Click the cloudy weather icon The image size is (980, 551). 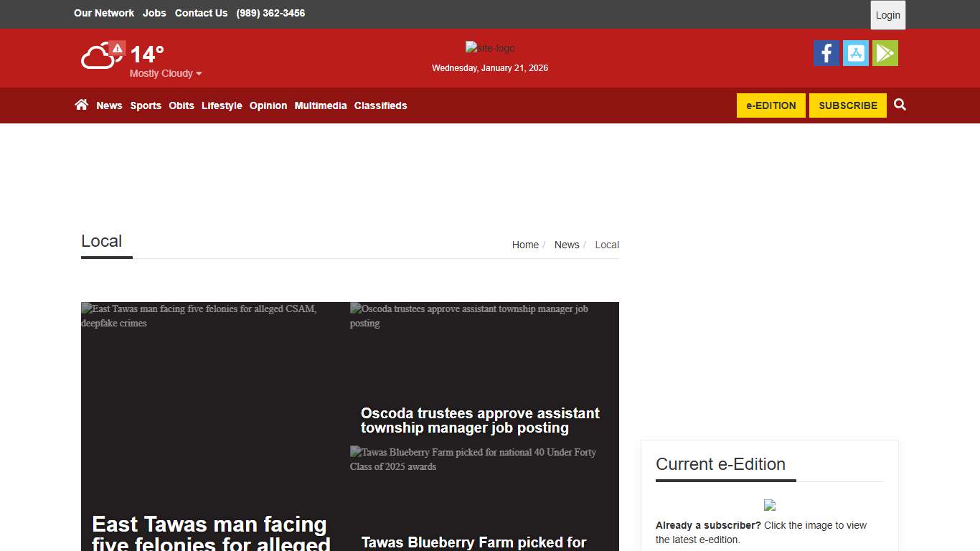click(98, 57)
